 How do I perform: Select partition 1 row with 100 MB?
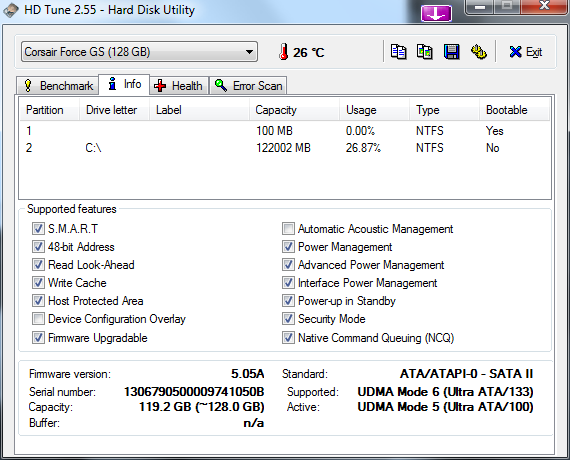point(285,131)
